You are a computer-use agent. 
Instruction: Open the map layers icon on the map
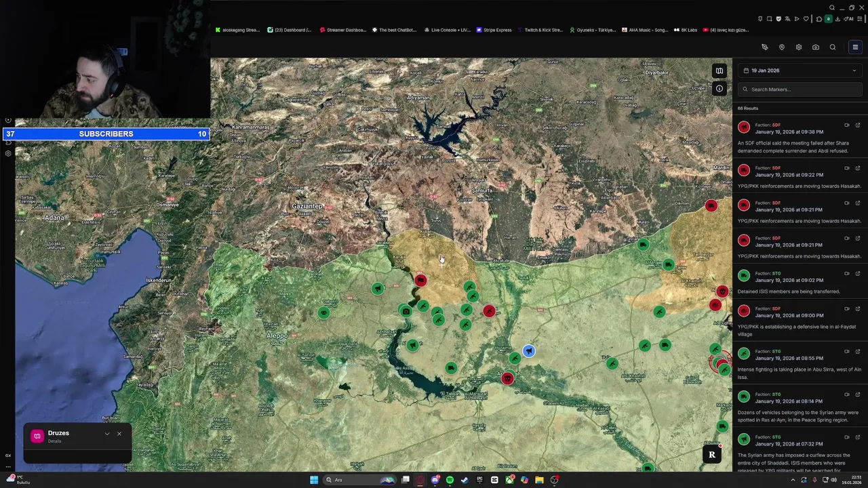pos(719,70)
